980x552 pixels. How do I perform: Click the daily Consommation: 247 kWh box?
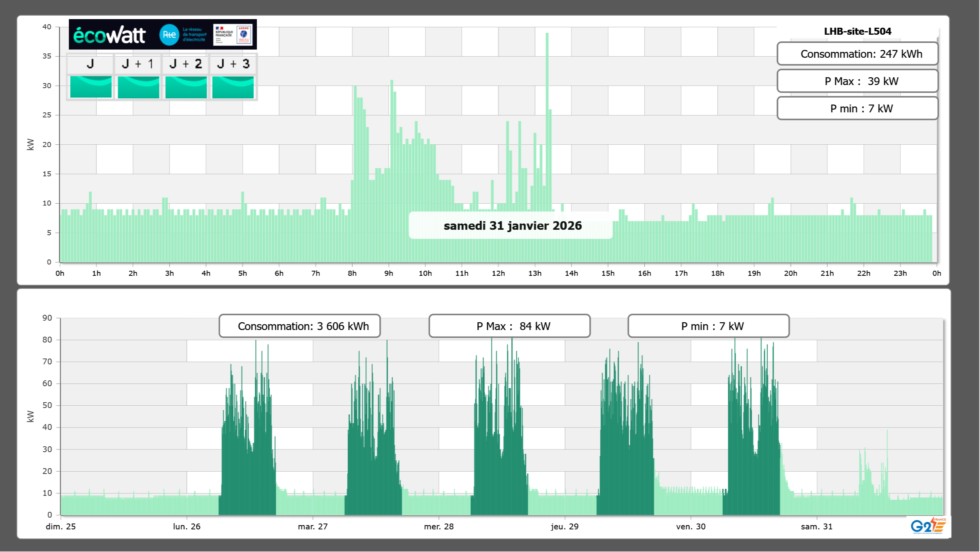pyautogui.click(x=857, y=54)
